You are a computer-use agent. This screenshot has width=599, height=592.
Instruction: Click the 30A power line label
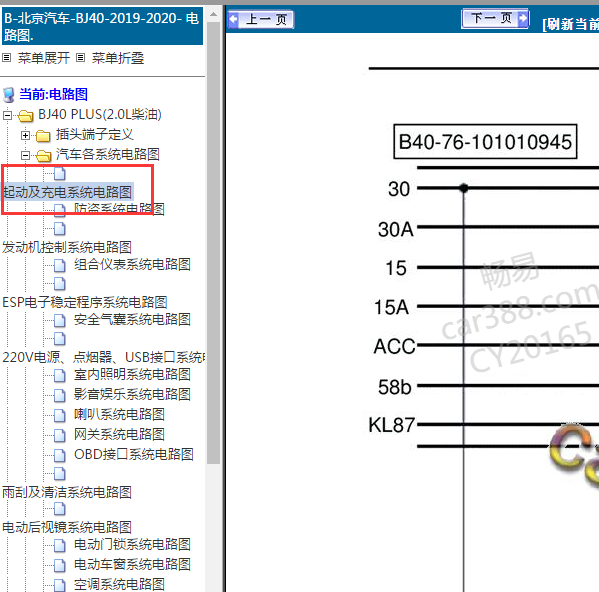point(395,230)
